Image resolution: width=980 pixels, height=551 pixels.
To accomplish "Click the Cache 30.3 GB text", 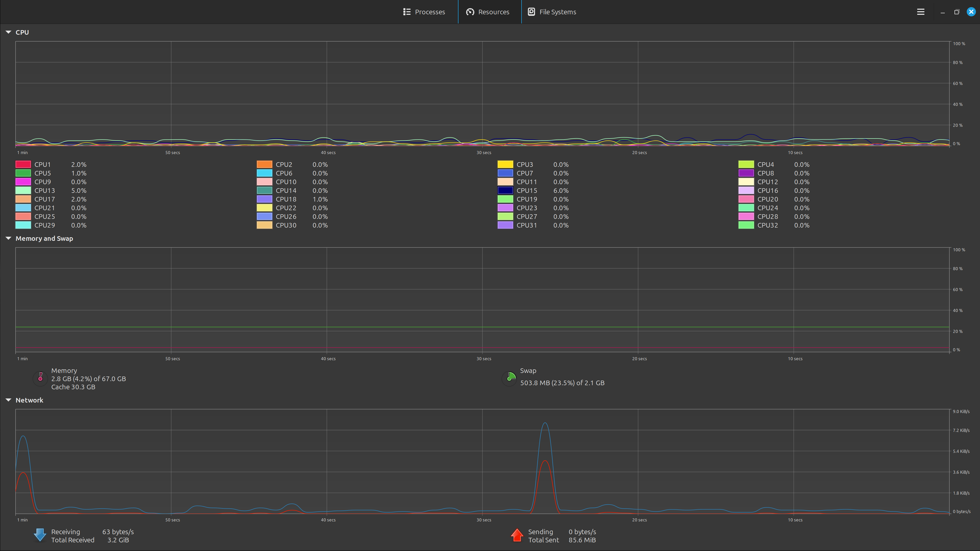I will point(73,387).
